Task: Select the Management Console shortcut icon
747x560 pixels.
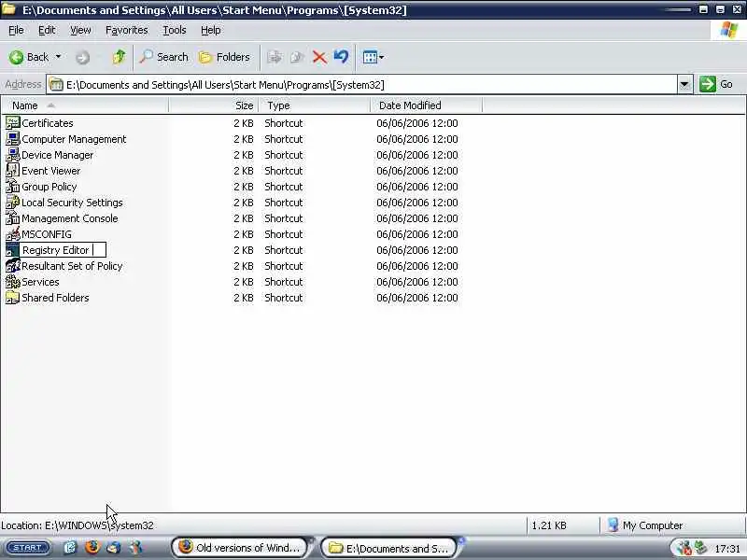Action: (12, 218)
